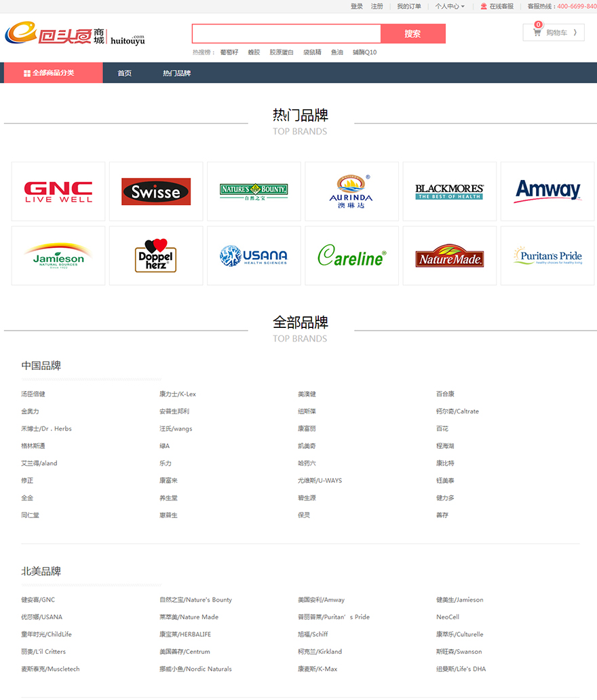The height and width of the screenshot is (700, 597).
Task: Open the 麦斯泰克/Muscletech brand link
Action: click(50, 669)
